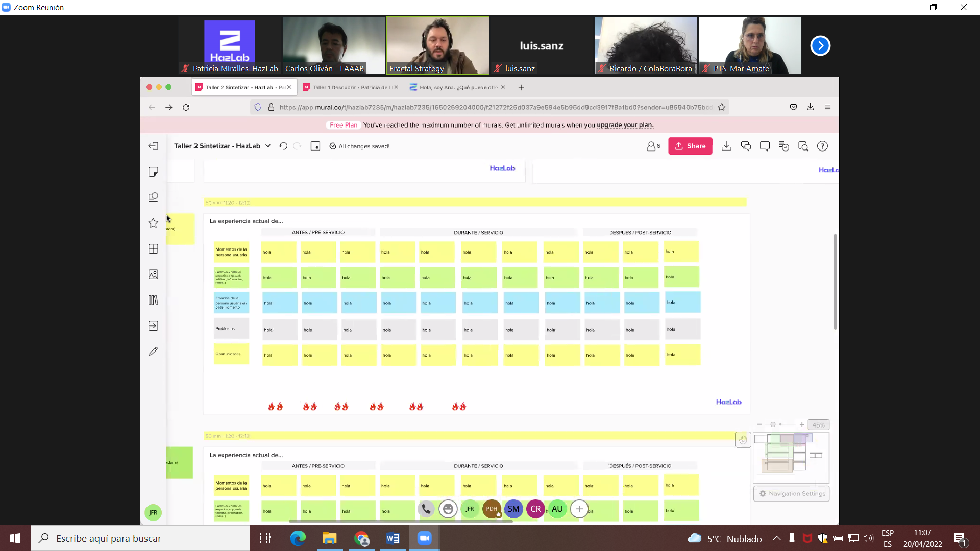The width and height of the screenshot is (980, 551).
Task: Expand the Taller 2 Sintetizar title dropdown
Action: coord(268,146)
